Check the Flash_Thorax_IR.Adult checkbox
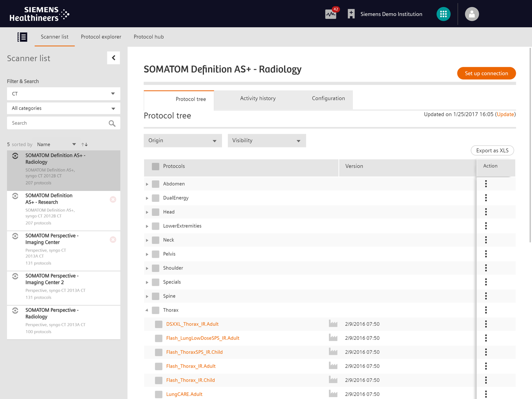Viewport: 532px width, 399px height. point(159,366)
